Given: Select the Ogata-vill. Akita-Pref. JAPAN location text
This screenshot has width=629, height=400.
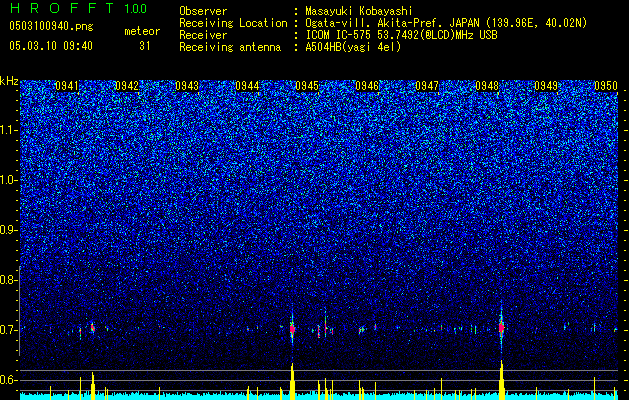Looking at the screenshot, I should coord(446,23).
